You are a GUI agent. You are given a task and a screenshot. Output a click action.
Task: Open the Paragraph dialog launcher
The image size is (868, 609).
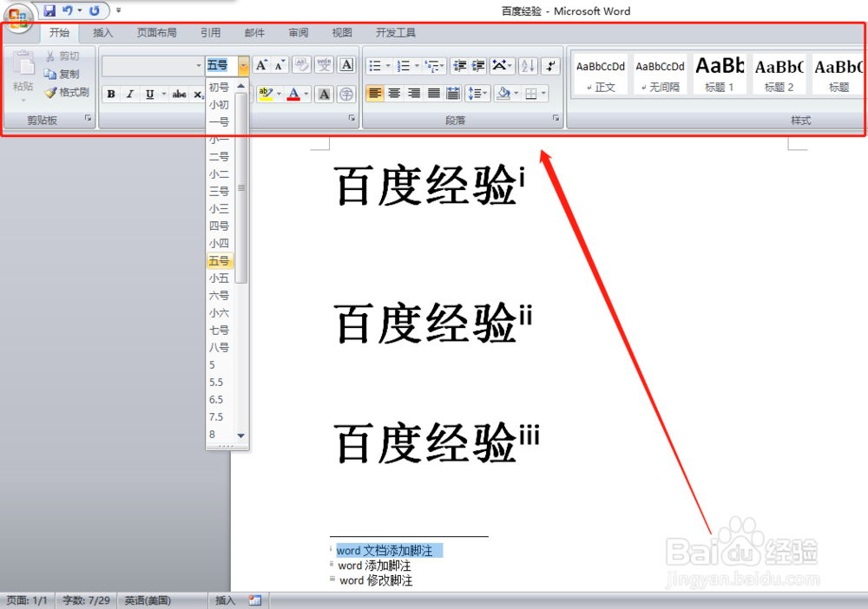click(x=556, y=118)
